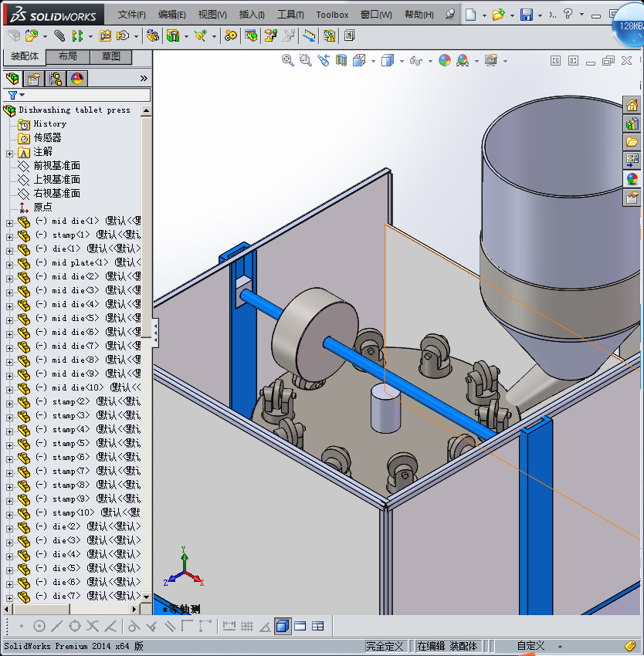Expand the mid plate<1> component
644x656 pixels.
point(9,263)
